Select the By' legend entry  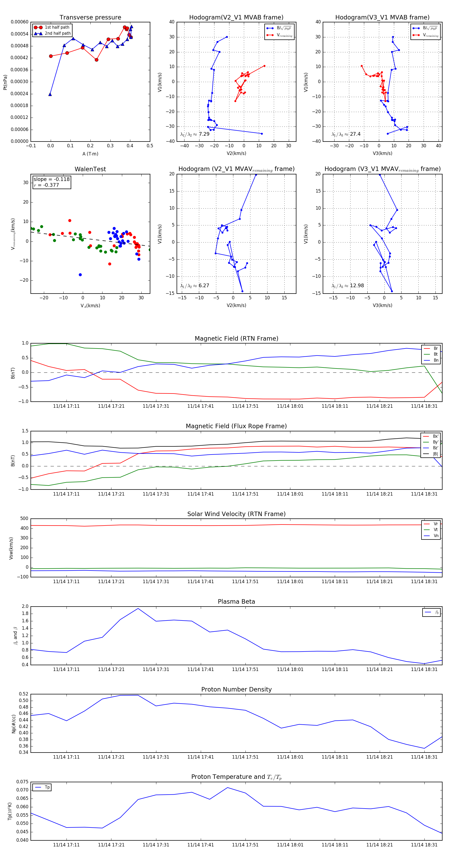click(431, 442)
